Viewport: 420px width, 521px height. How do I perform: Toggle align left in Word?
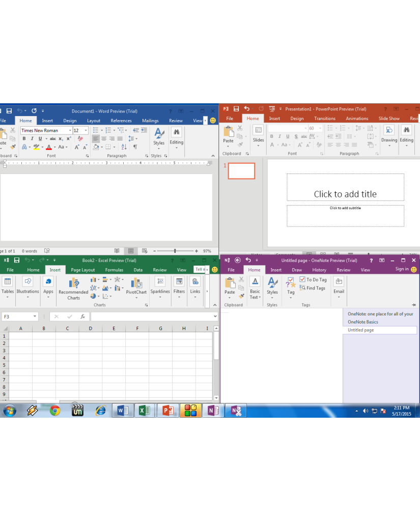pyautogui.click(x=96, y=138)
